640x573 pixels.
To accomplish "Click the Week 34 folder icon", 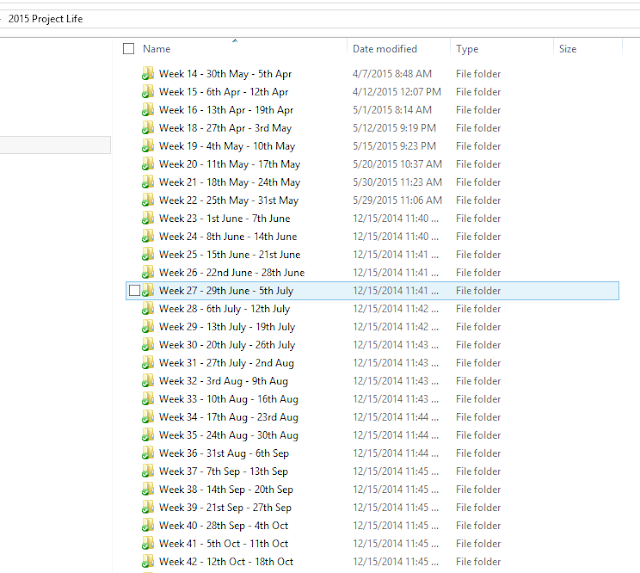I will [x=148, y=417].
